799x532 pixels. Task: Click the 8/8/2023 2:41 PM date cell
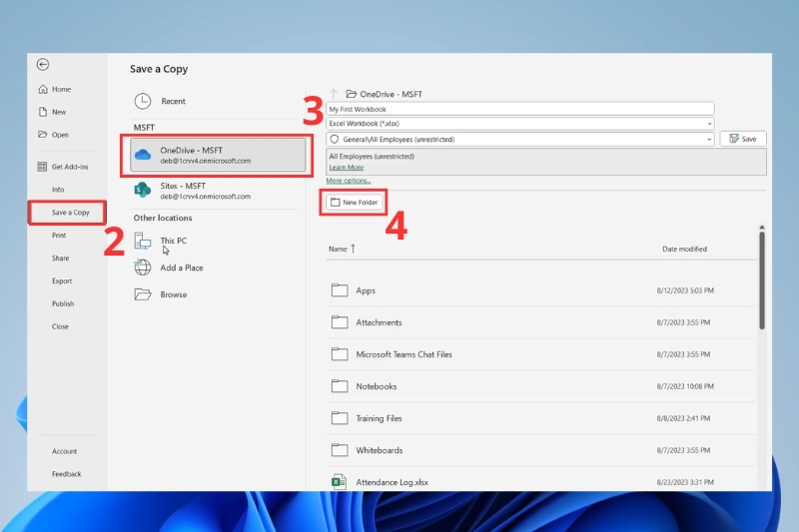[683, 418]
